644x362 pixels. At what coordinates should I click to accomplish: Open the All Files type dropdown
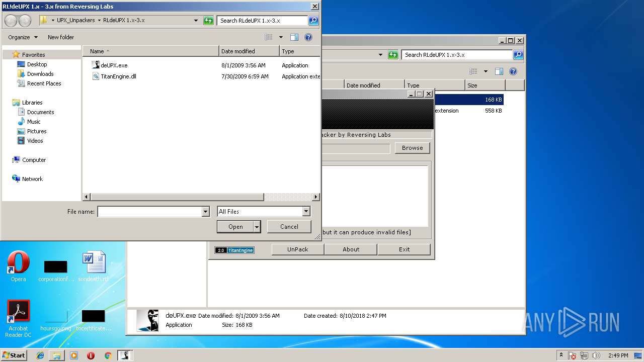coord(264,212)
